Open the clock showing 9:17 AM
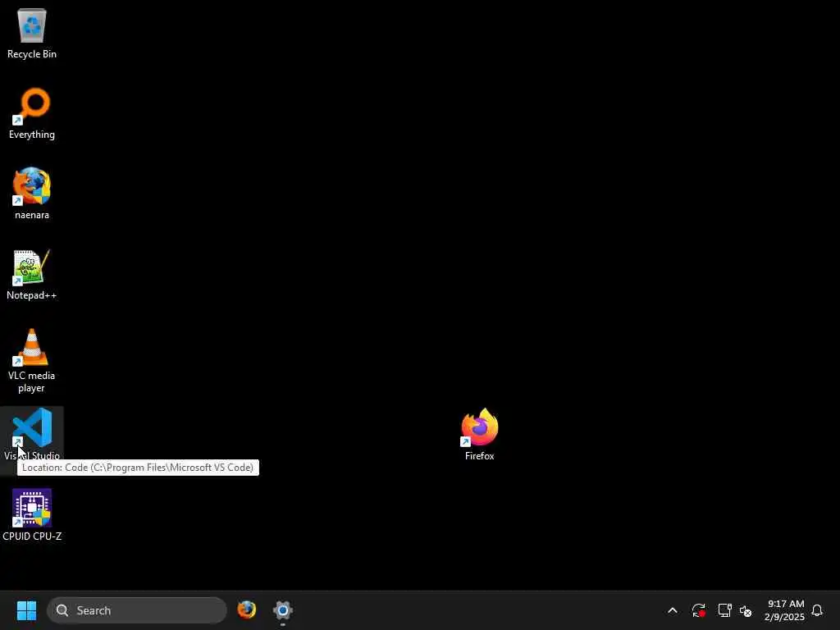 [x=785, y=610]
